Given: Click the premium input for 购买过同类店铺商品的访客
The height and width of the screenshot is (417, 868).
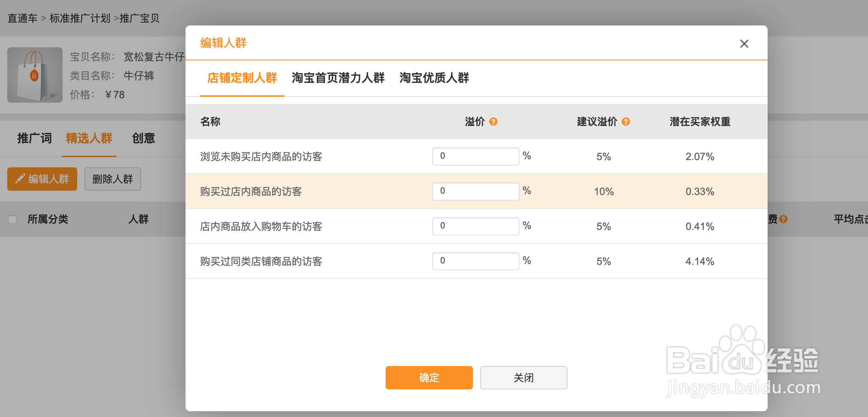Looking at the screenshot, I should click(475, 261).
